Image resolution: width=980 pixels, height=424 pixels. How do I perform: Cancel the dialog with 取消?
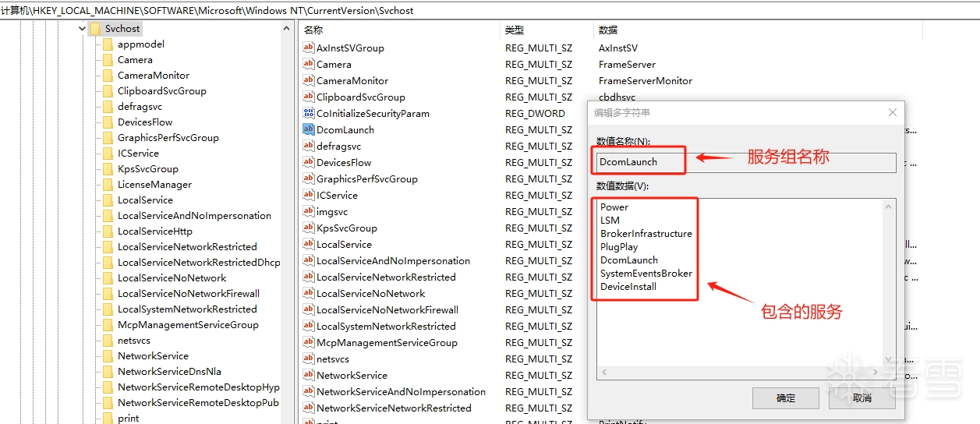(x=862, y=397)
